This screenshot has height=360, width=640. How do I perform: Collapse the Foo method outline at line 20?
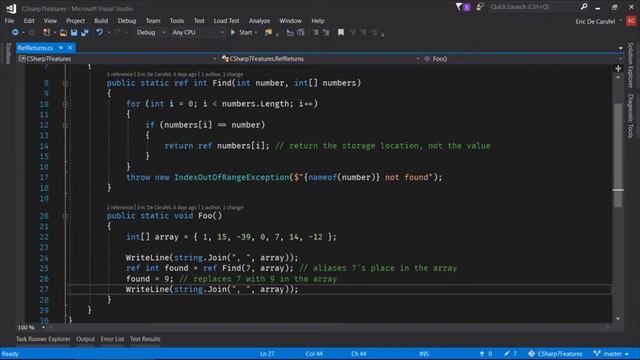[65, 216]
